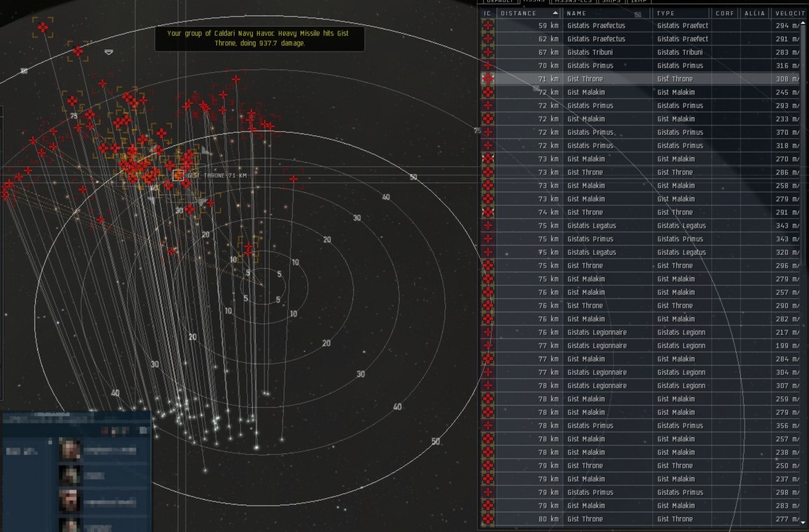Click velocity cell reading 283 m/s of Gist Malakim
Screen dimensions: 809x532
787,506
